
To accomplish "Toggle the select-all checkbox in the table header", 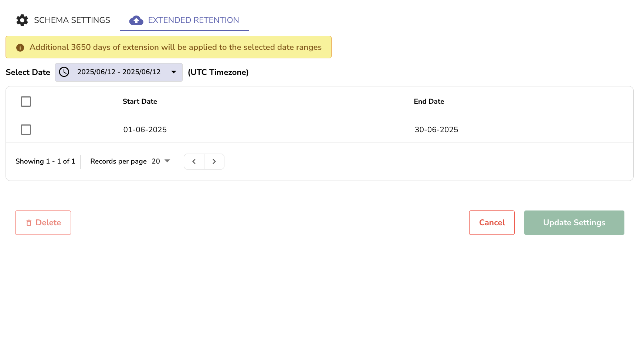I will 26,101.
